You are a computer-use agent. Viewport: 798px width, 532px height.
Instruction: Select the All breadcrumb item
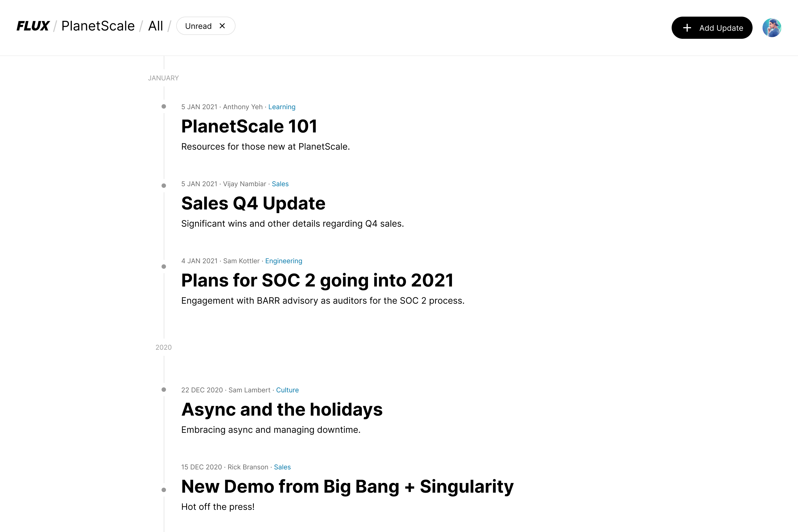155,26
